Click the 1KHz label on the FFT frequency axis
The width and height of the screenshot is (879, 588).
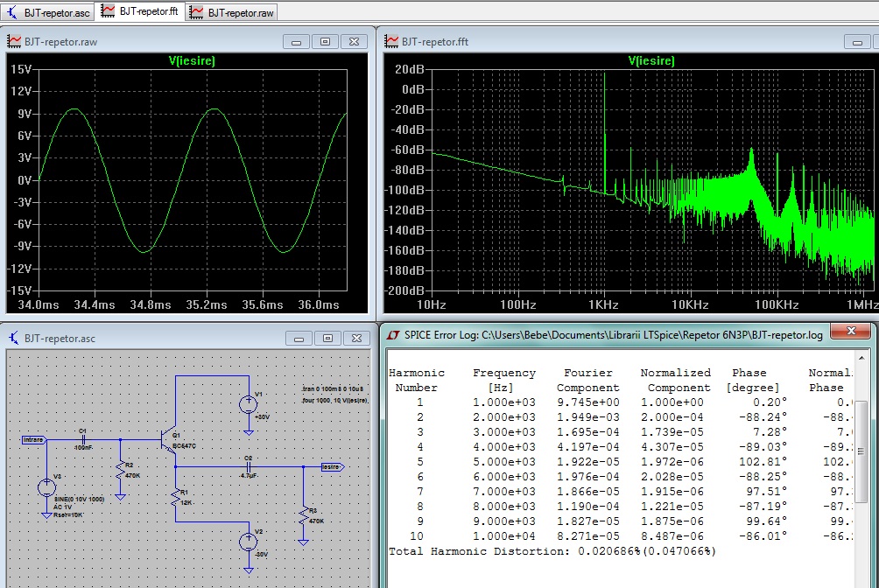pos(603,304)
